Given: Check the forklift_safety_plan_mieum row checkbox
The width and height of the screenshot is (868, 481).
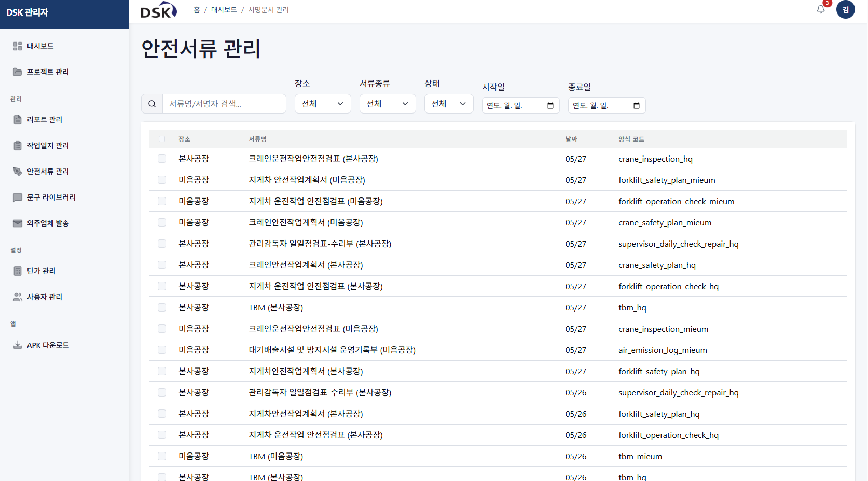Looking at the screenshot, I should [162, 180].
